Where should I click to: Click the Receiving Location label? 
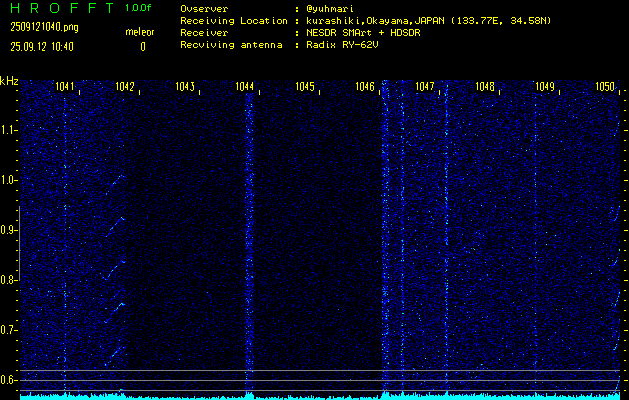pos(234,21)
